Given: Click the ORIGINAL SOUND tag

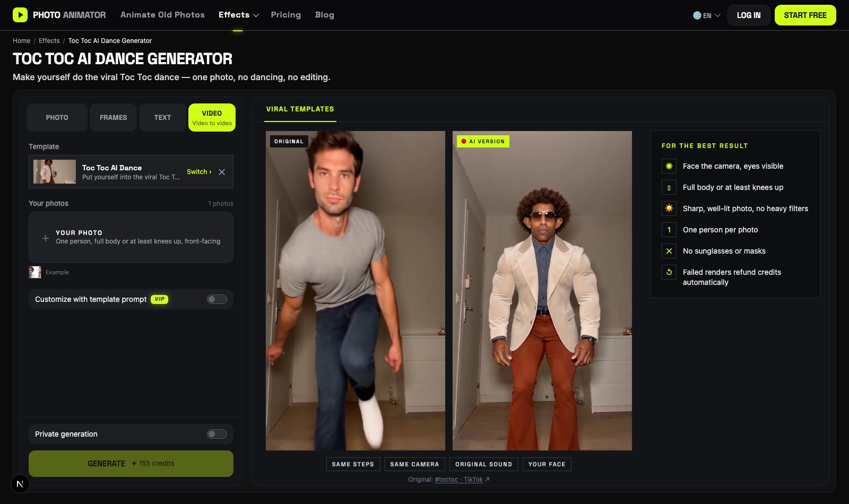Looking at the screenshot, I should click(x=483, y=464).
